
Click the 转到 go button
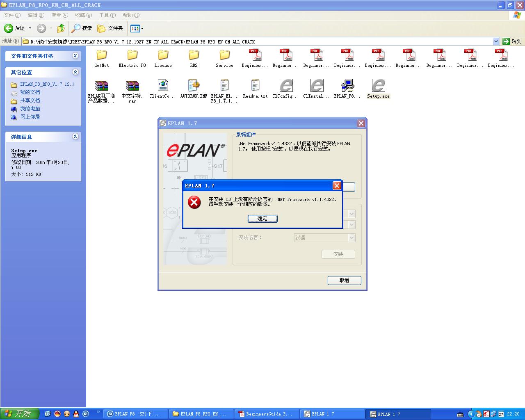tap(512, 41)
